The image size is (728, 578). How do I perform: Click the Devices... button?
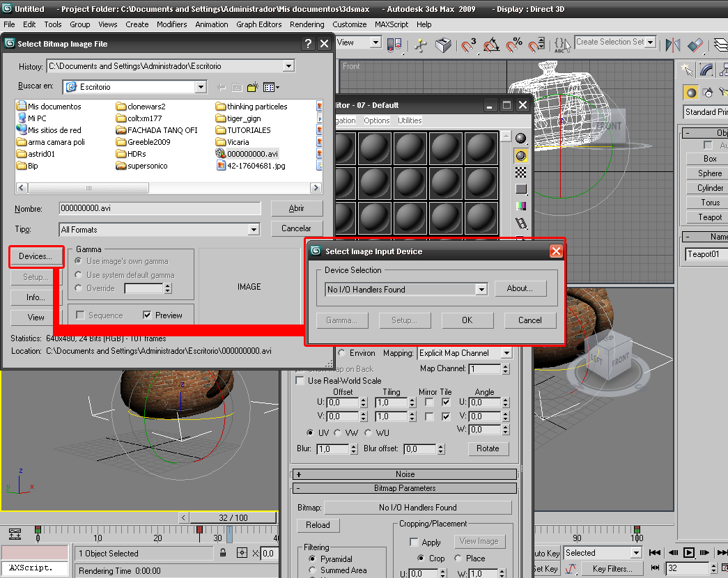36,256
